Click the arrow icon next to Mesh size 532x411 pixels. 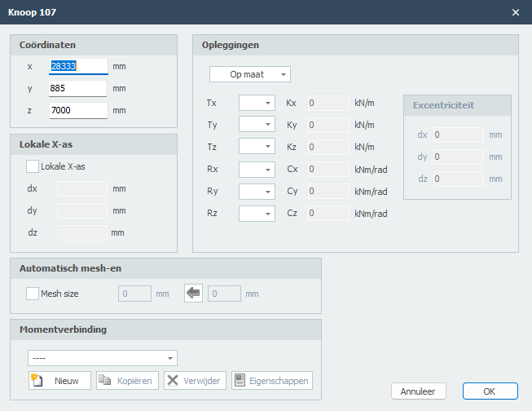pyautogui.click(x=193, y=294)
